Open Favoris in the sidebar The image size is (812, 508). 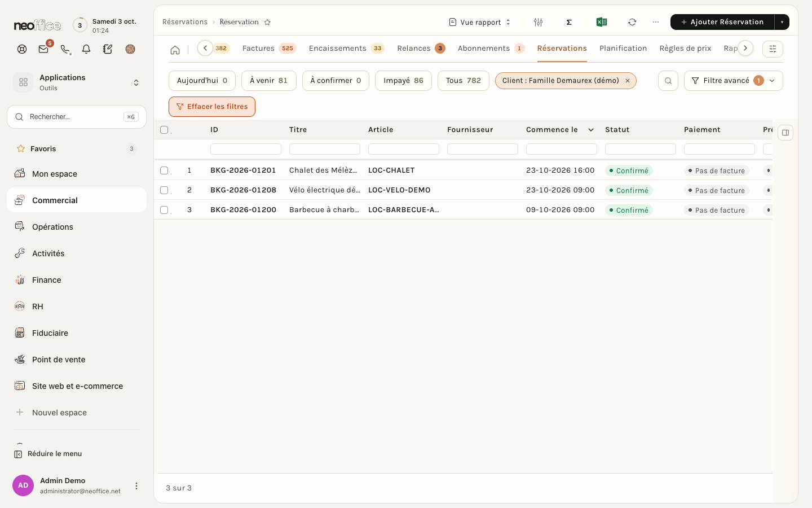pyautogui.click(x=77, y=149)
